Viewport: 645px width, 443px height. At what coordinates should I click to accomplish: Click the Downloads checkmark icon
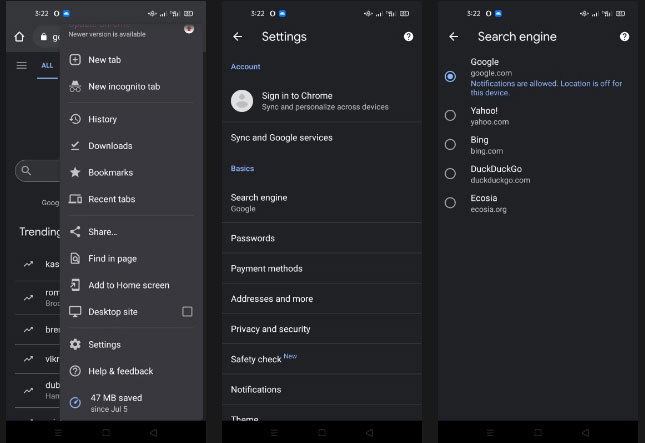pos(75,146)
